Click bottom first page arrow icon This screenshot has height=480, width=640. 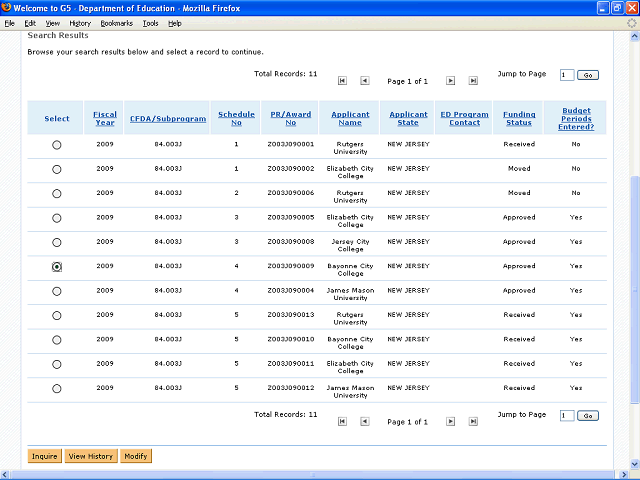[x=342, y=421]
